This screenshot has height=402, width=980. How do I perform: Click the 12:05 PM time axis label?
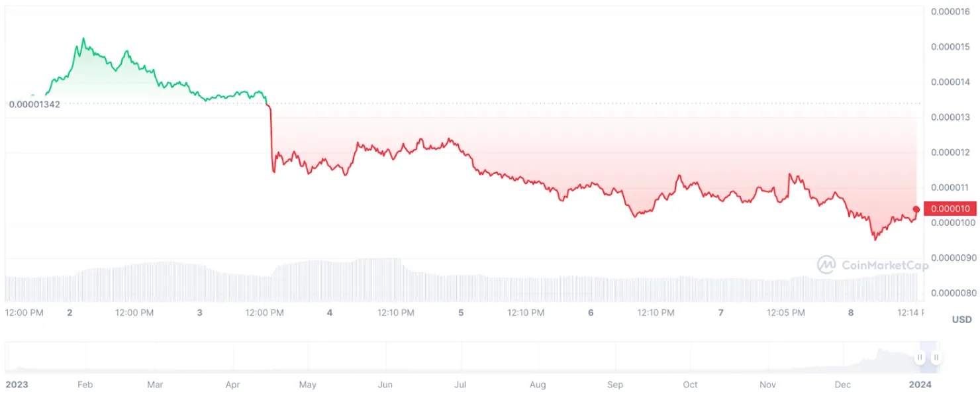click(786, 313)
